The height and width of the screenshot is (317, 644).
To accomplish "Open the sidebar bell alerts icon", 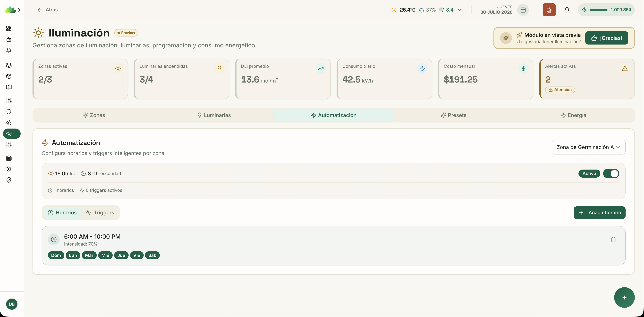I will [9, 50].
